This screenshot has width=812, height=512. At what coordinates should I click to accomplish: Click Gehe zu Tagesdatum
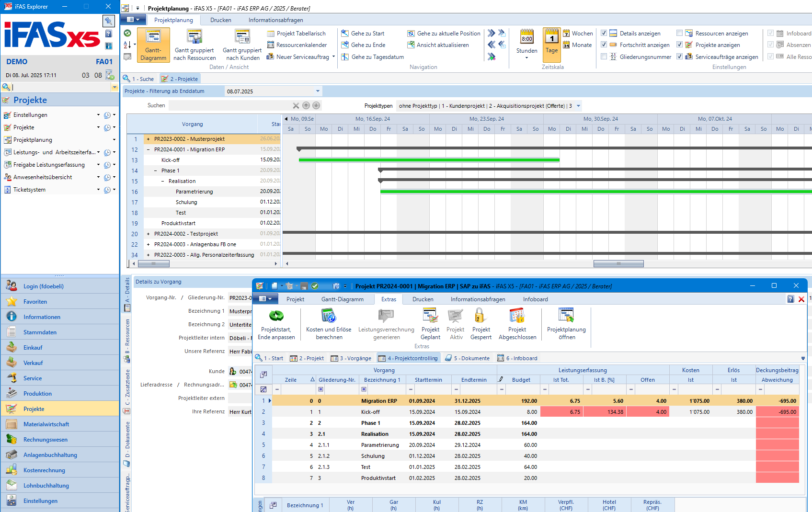(x=372, y=57)
